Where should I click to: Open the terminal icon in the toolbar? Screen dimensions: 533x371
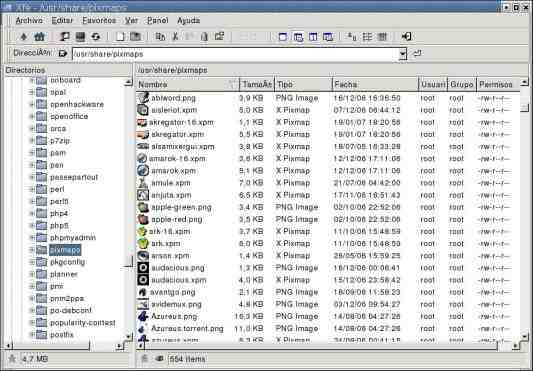point(80,36)
